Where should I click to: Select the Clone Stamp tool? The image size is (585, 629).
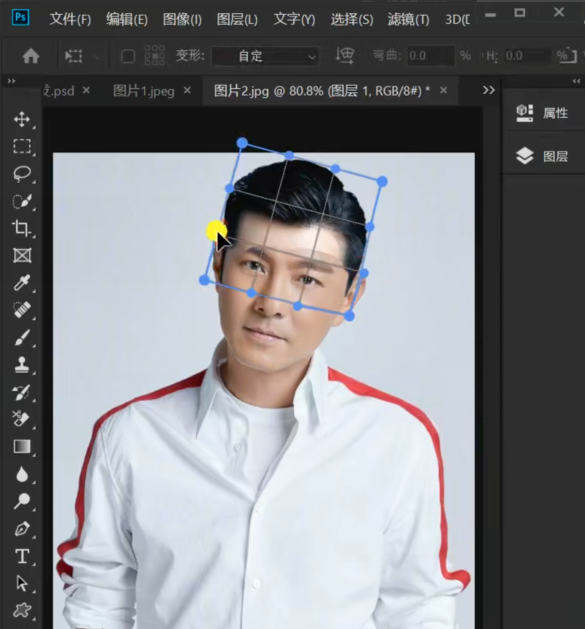coord(22,365)
